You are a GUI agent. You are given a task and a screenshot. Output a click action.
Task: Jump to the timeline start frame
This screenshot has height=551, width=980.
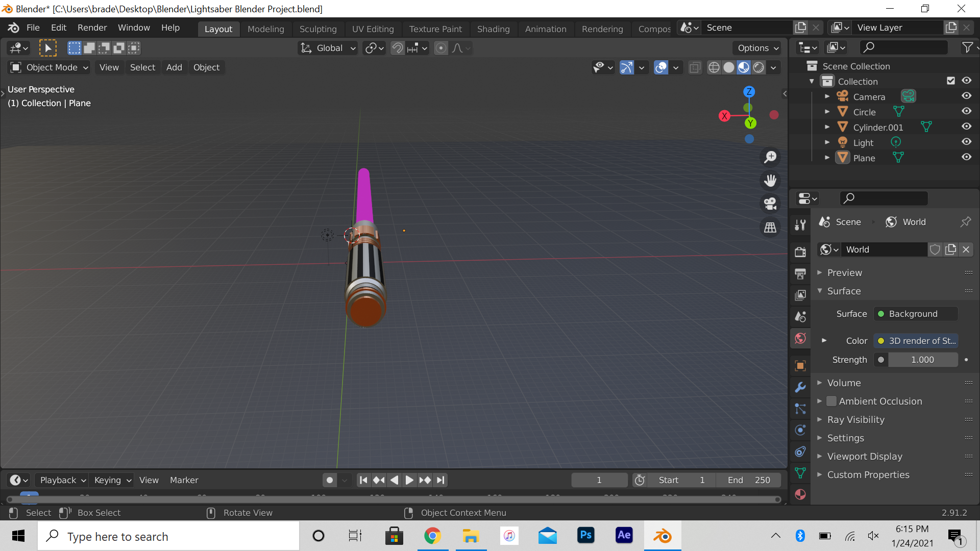[x=363, y=480]
